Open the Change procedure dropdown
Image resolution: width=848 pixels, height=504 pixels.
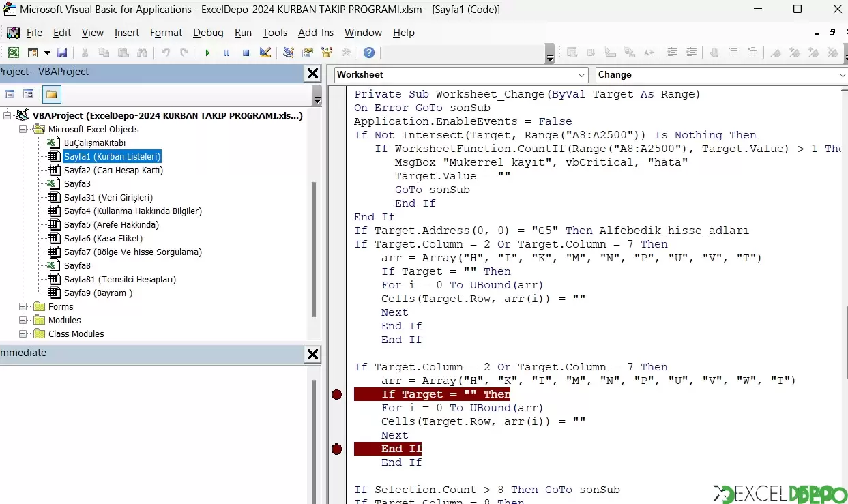(843, 75)
